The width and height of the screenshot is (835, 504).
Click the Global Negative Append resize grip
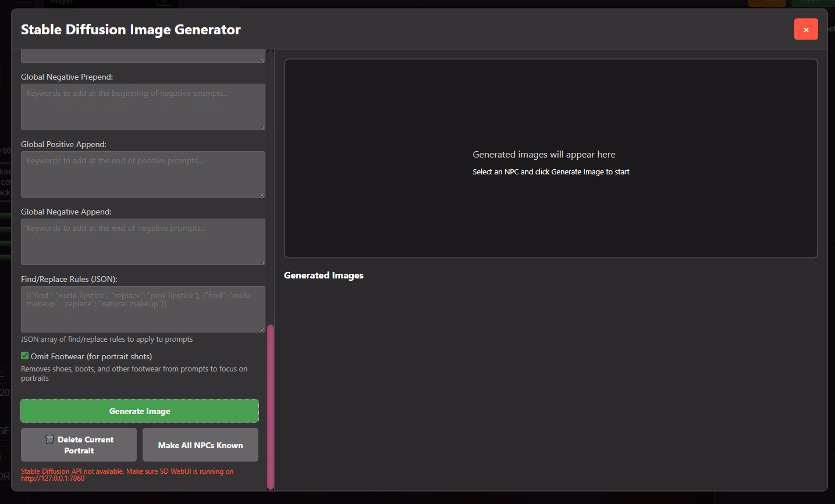tap(262, 262)
